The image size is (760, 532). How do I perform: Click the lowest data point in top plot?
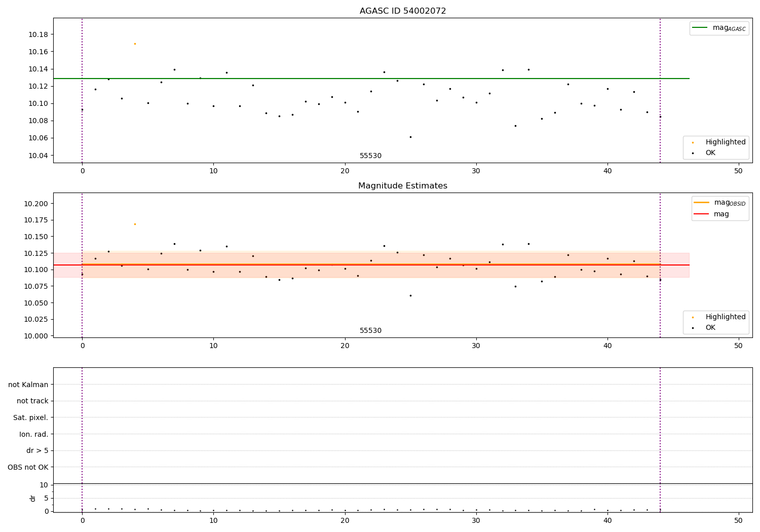(410, 137)
